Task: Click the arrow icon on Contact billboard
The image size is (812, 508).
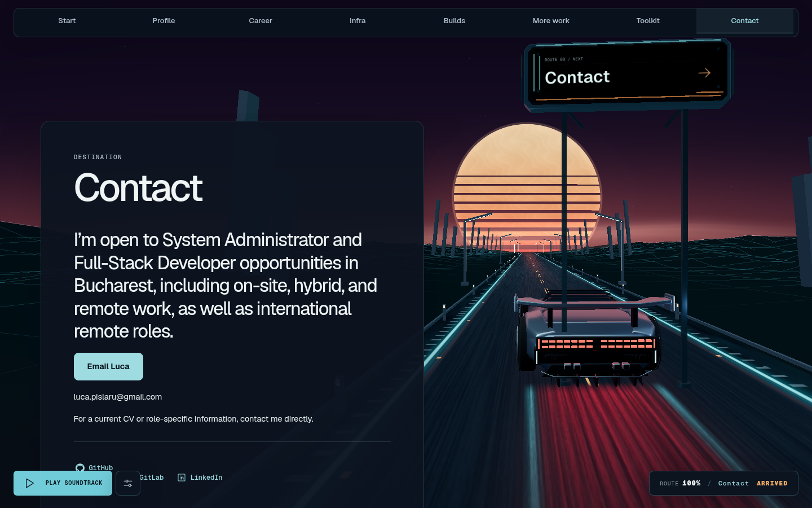Action: [704, 73]
